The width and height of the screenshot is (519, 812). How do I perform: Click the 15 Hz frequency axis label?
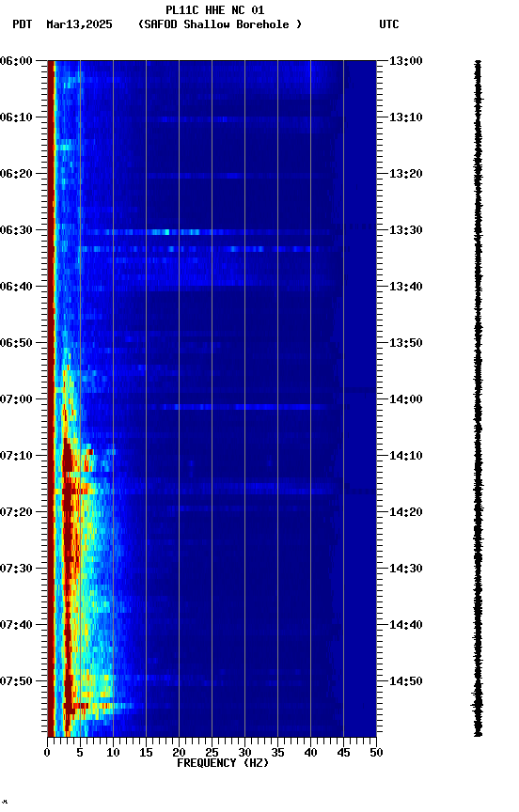click(146, 753)
